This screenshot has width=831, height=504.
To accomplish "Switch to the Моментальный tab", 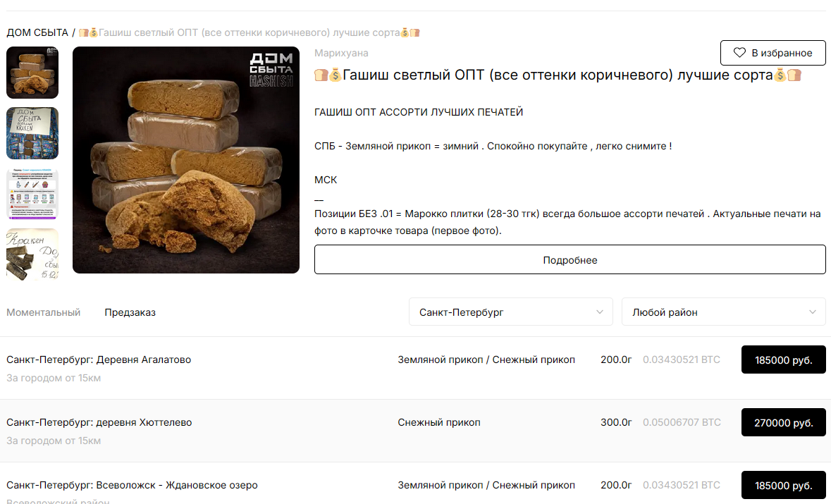I will pos(44,312).
